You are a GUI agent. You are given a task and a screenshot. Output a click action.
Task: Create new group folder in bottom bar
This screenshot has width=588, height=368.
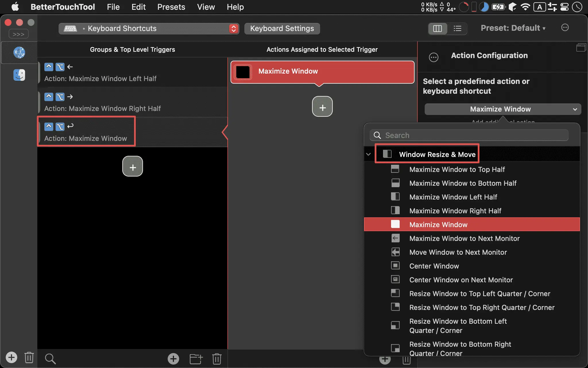tap(196, 359)
